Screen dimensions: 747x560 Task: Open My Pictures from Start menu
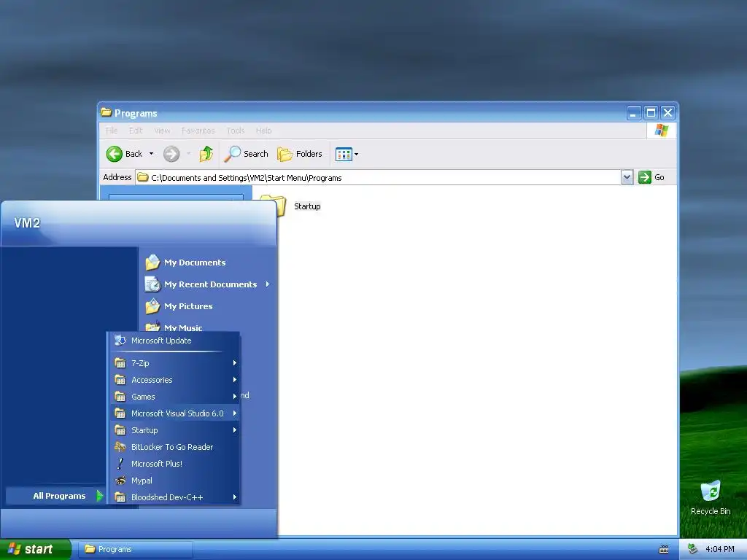[207, 306]
